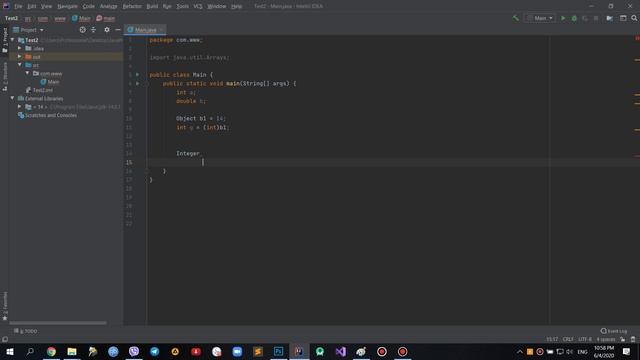This screenshot has height=360, width=640.
Task: Open Visual Studio from the taskbar
Action: tap(340, 351)
